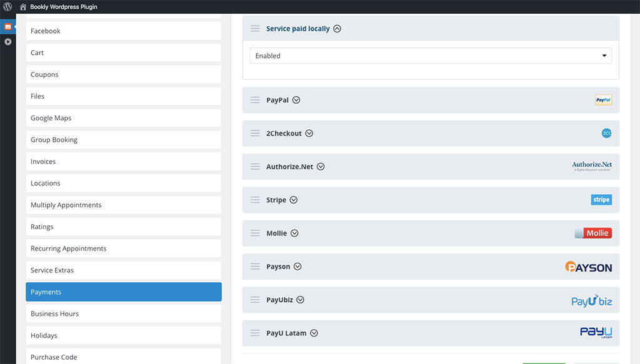Viewport: 640px width, 364px height.
Task: Open the Recurring Appointments settings tab
Action: click(x=124, y=248)
